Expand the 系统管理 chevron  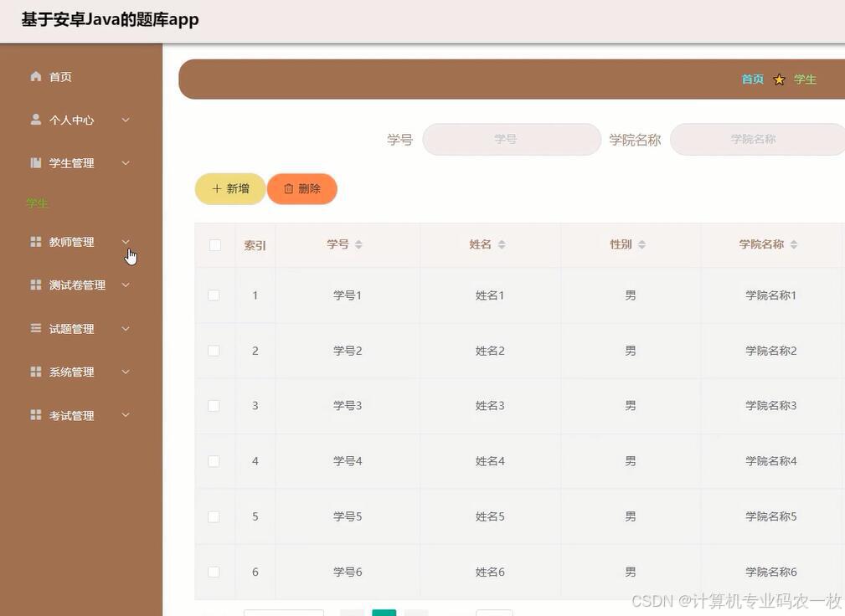tap(126, 372)
